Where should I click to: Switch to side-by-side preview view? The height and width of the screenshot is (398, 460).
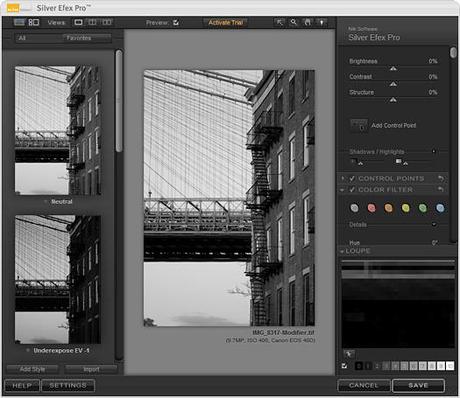[x=107, y=22]
